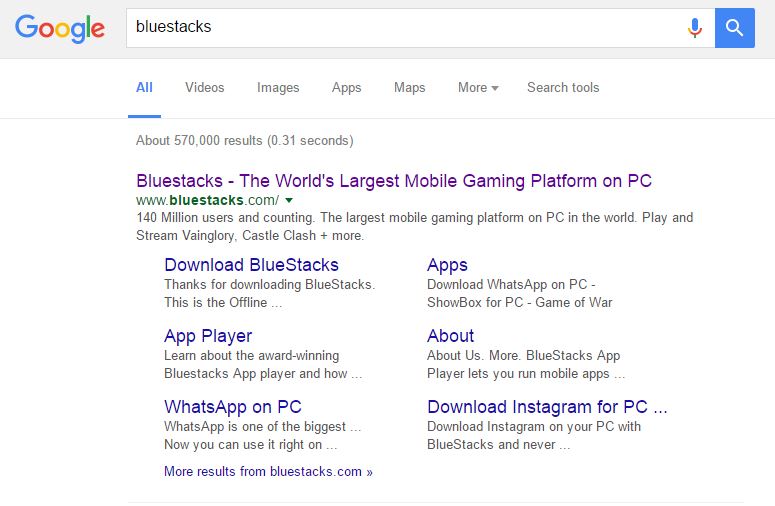Open Search tools

(x=563, y=87)
